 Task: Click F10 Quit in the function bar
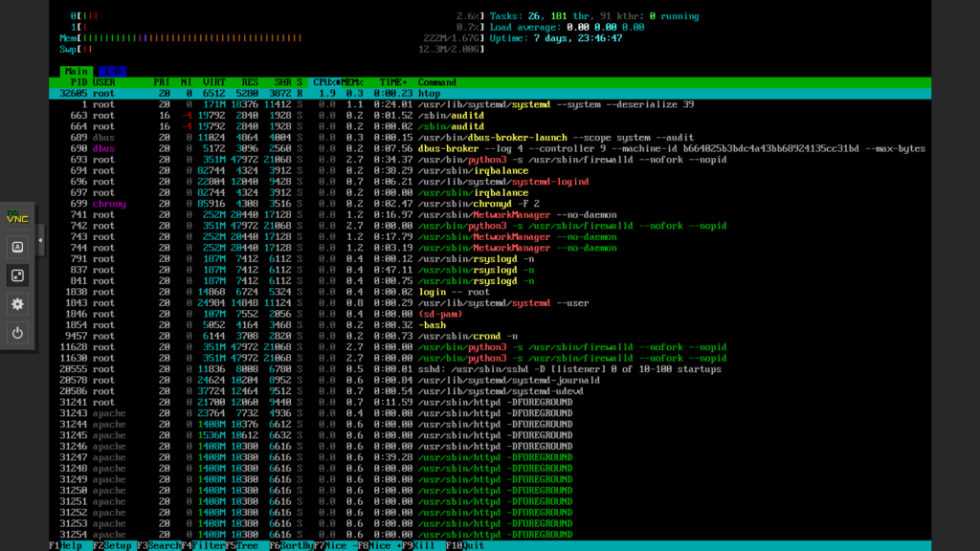(465, 546)
